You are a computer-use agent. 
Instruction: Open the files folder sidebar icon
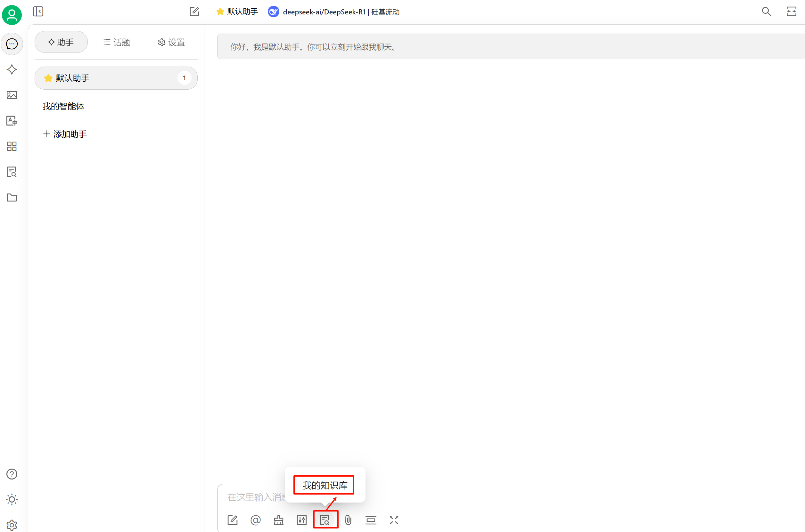click(x=12, y=197)
